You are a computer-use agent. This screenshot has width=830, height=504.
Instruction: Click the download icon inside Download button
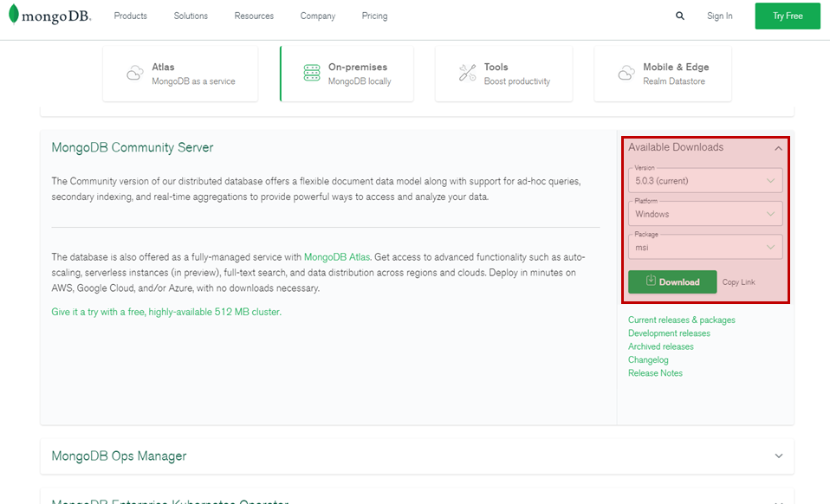pyautogui.click(x=651, y=281)
